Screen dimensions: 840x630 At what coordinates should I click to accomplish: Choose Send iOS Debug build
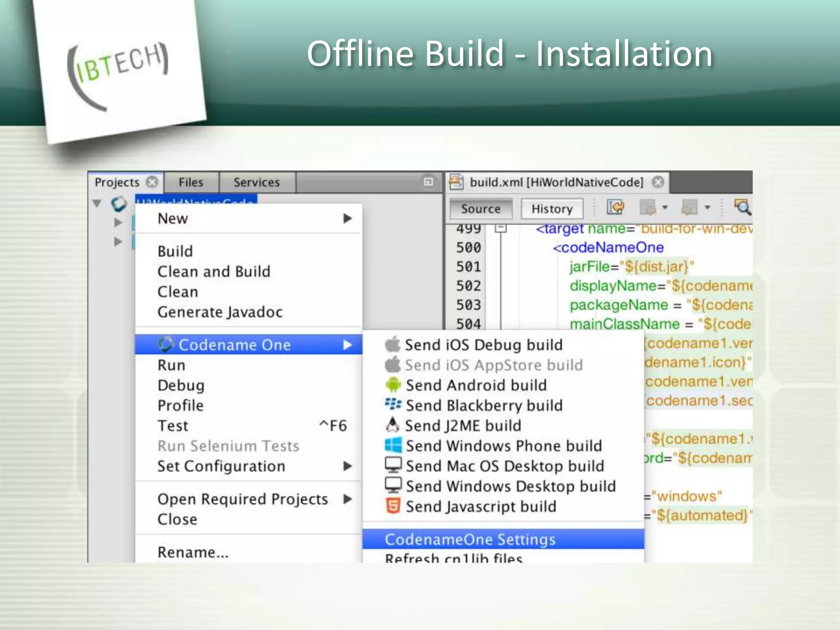pos(503,345)
